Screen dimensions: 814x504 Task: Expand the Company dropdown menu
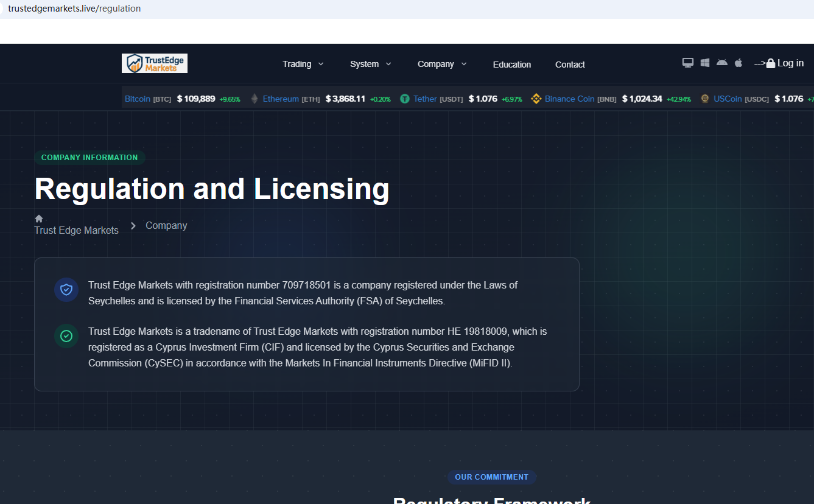pyautogui.click(x=442, y=64)
